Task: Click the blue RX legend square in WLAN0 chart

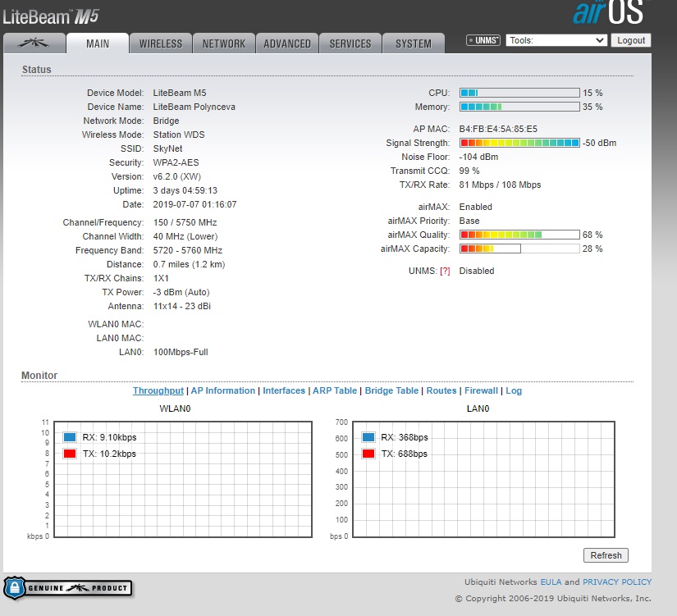Action: coord(70,437)
